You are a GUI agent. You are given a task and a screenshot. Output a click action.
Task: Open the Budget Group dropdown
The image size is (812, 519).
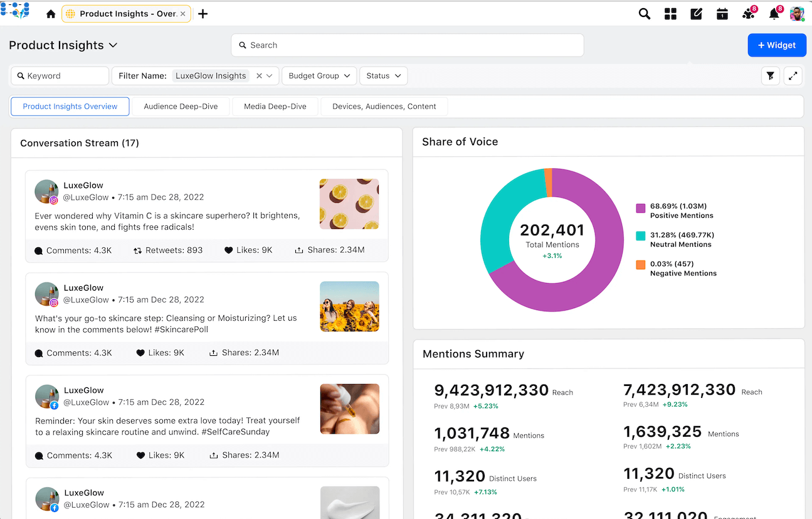[x=319, y=76]
